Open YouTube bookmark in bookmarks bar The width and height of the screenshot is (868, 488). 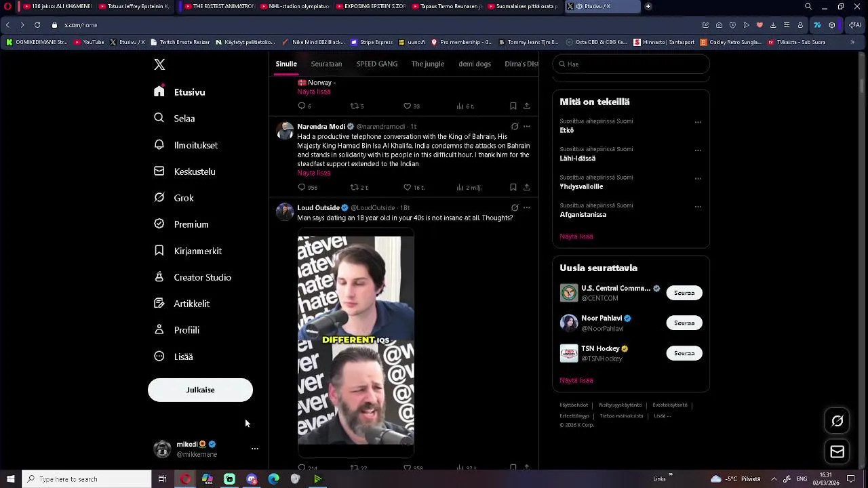click(89, 42)
